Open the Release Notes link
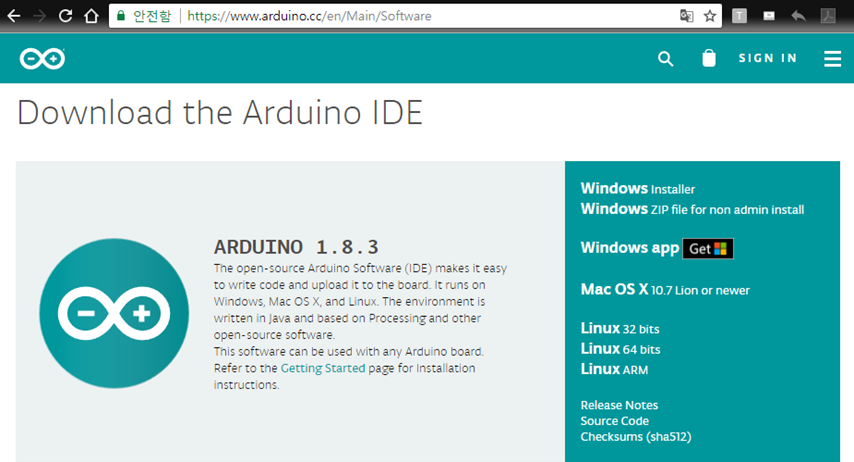 [x=619, y=405]
